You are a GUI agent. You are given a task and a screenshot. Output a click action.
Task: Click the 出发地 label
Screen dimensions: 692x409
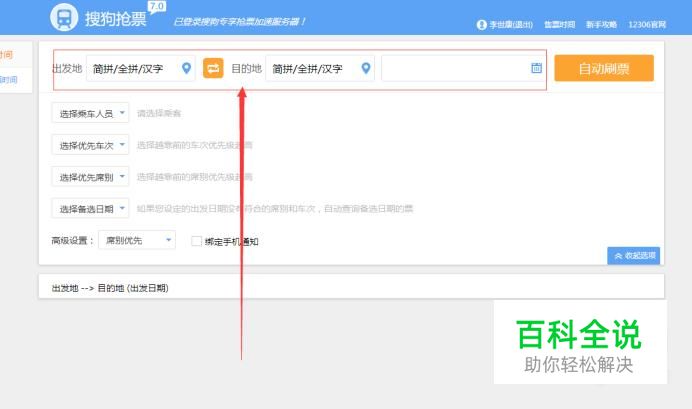pos(68,68)
